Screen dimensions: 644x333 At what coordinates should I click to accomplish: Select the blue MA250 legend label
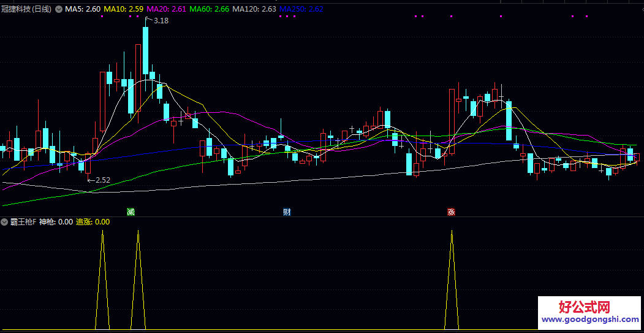(301, 9)
